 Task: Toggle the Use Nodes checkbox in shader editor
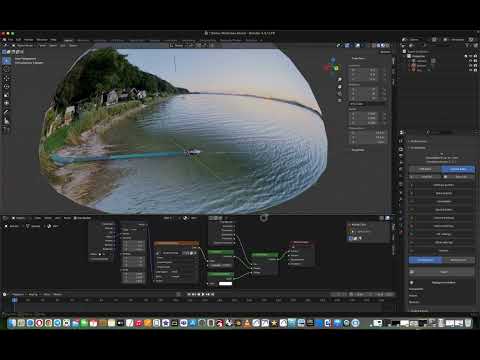pyautogui.click(x=76, y=218)
